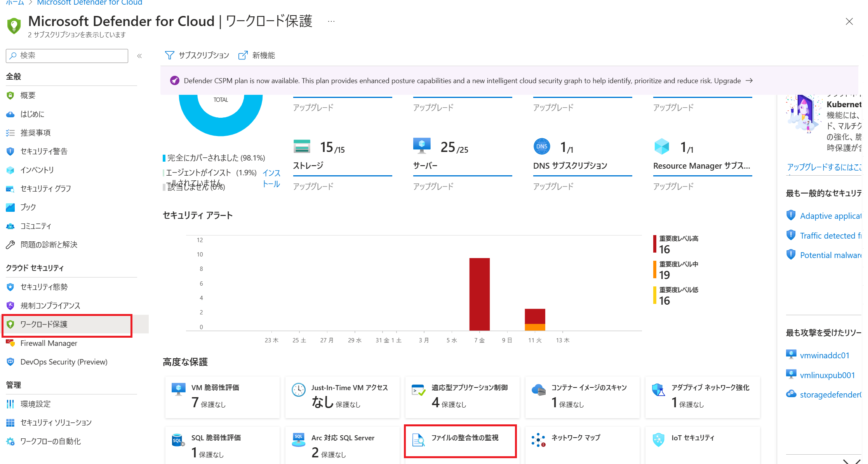Open the サブスクリプション filter
The height and width of the screenshot is (464, 868).
(197, 55)
